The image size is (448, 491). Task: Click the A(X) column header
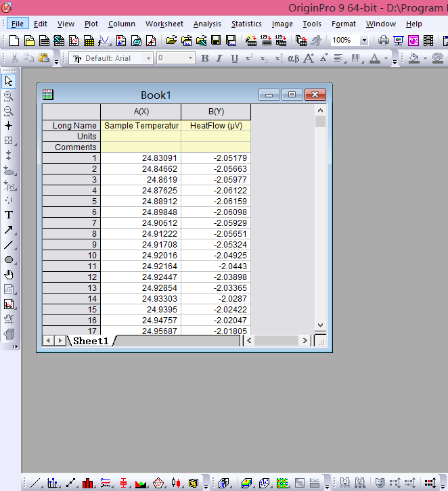pyautogui.click(x=141, y=112)
